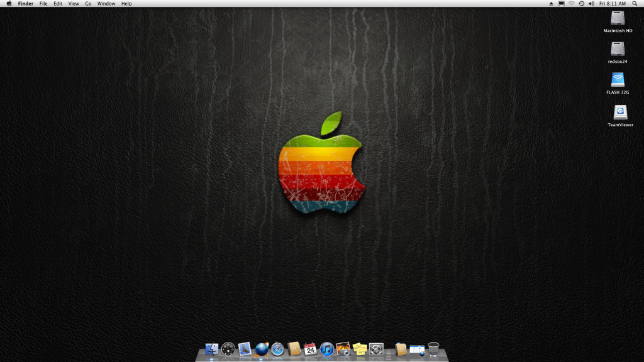The image size is (644, 362).
Task: Open the Go menu
Action: pos(88,4)
